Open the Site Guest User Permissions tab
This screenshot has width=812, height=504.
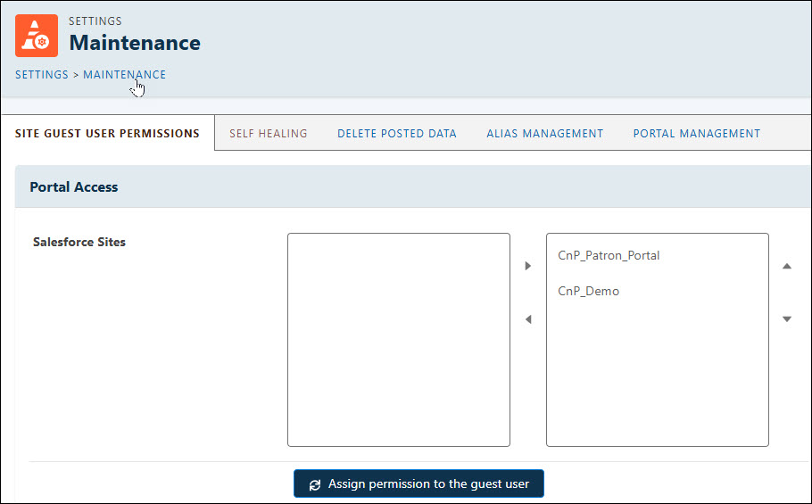107,134
